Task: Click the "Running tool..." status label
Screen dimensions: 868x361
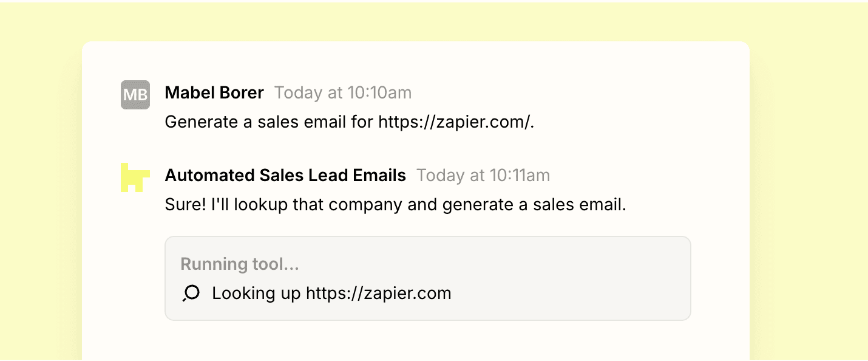Action: [x=240, y=264]
